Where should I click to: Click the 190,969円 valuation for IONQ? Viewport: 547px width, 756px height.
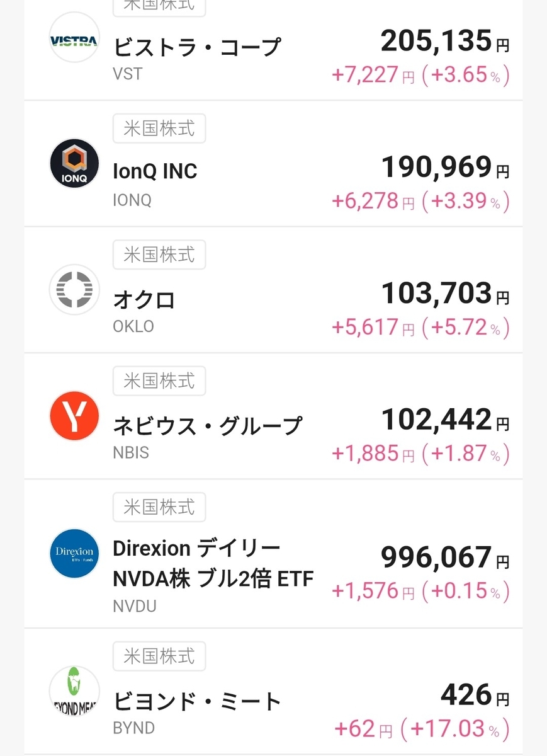[x=445, y=168]
